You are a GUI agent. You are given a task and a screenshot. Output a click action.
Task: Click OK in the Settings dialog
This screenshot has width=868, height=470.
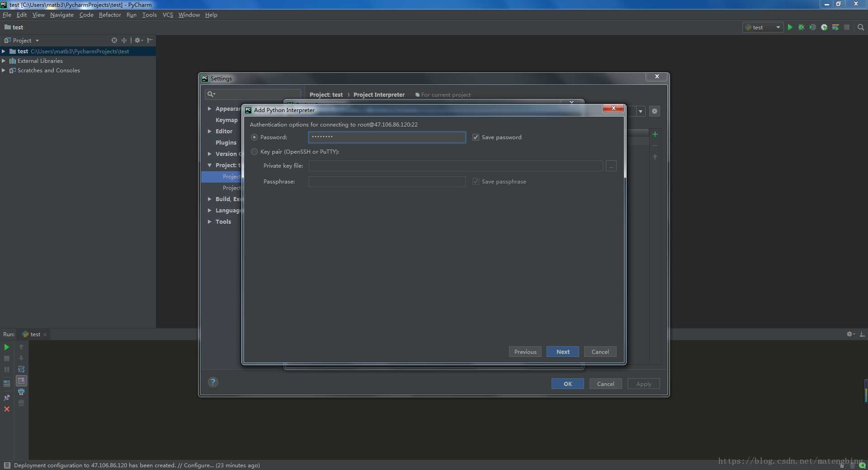568,384
